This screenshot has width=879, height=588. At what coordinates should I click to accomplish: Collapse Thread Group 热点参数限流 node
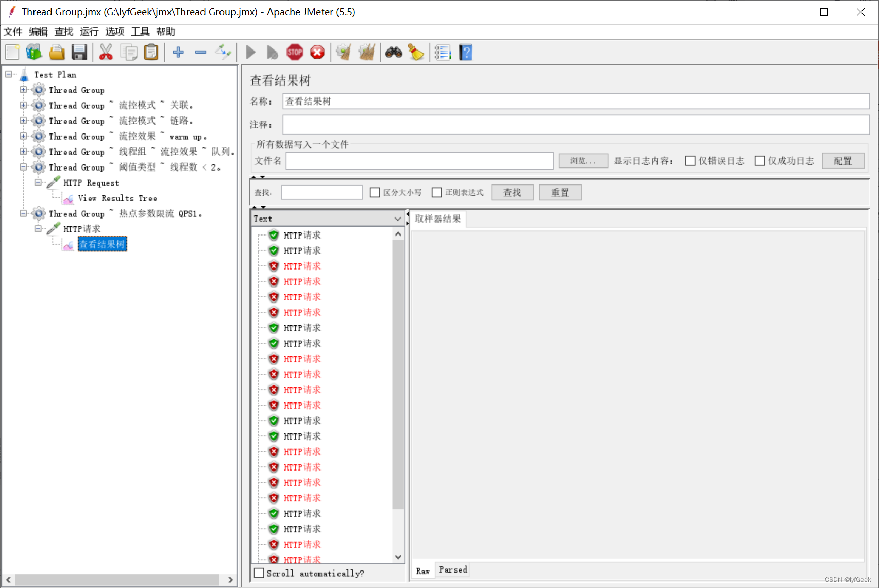click(23, 213)
